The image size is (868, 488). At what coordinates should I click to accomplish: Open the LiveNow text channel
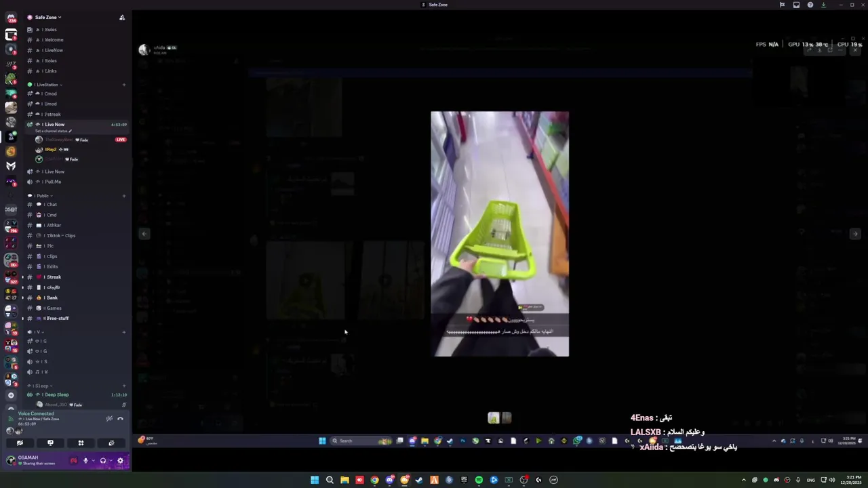[77, 50]
